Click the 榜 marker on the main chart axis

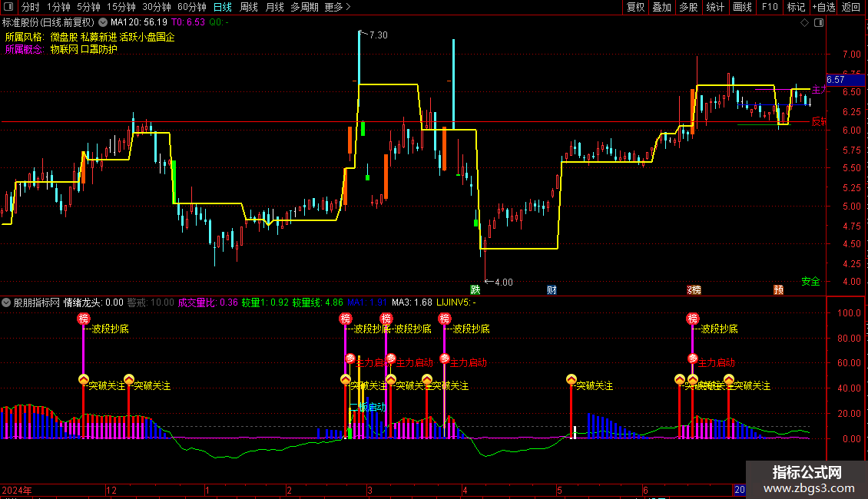tap(696, 290)
